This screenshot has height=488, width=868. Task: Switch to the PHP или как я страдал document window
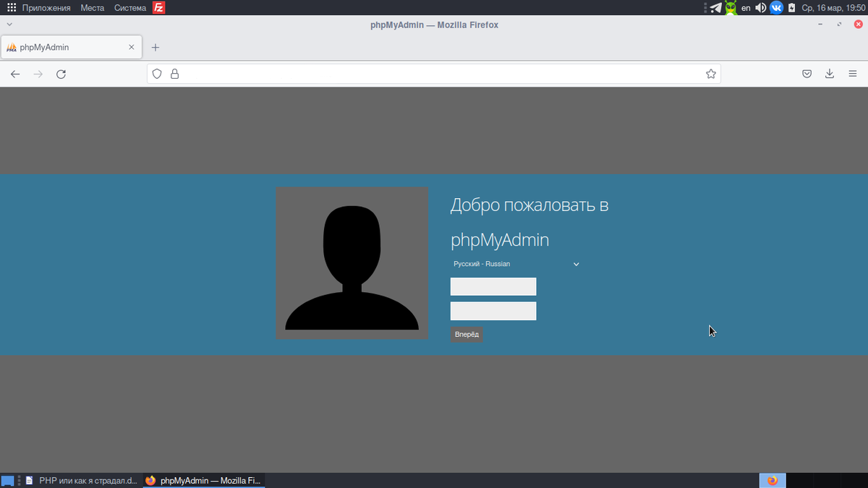coord(81,480)
